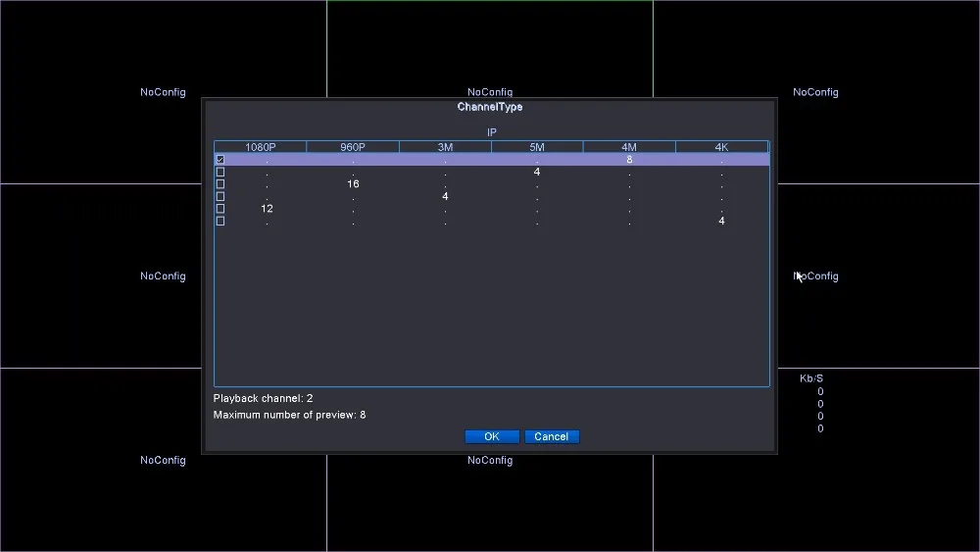Check the checkbox for the 3M 4-channel row

click(220, 196)
